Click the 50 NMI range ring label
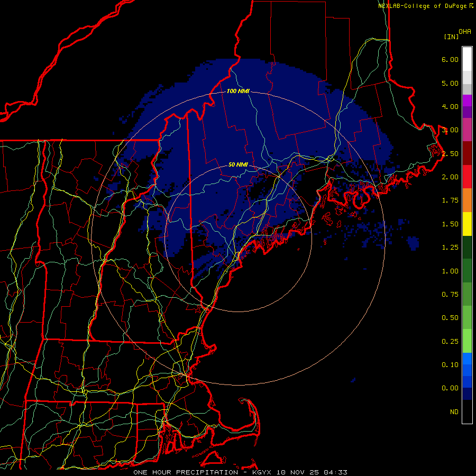 pyautogui.click(x=238, y=164)
